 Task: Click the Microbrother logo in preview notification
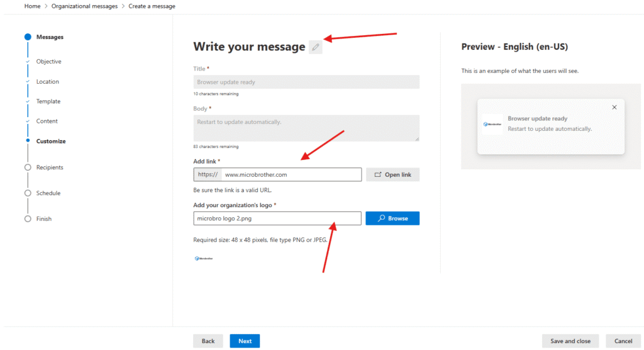(492, 124)
